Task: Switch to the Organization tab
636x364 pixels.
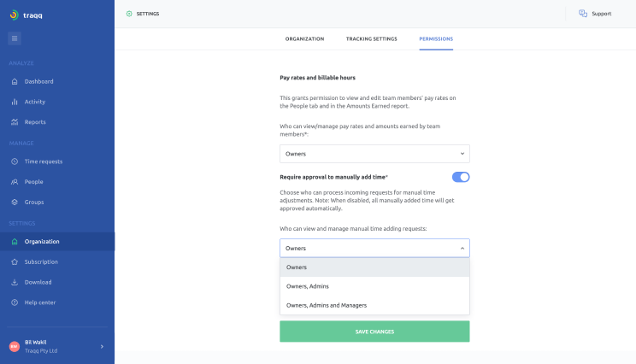Action: coord(304,39)
